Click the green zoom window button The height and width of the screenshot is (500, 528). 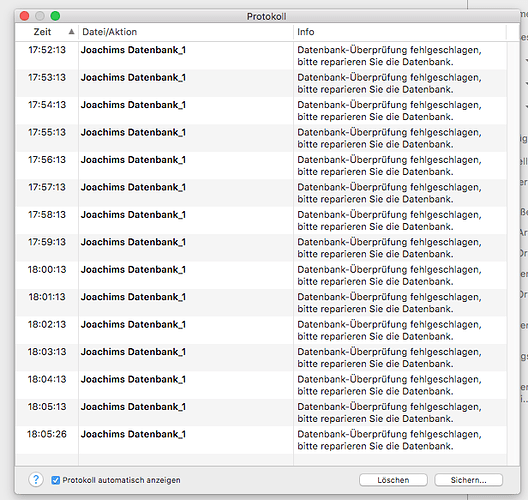coord(55,16)
